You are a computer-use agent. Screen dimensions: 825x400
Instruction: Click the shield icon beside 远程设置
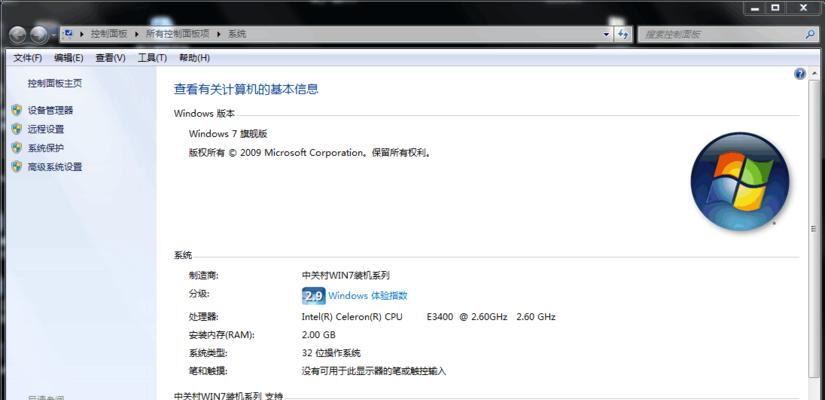pos(17,129)
